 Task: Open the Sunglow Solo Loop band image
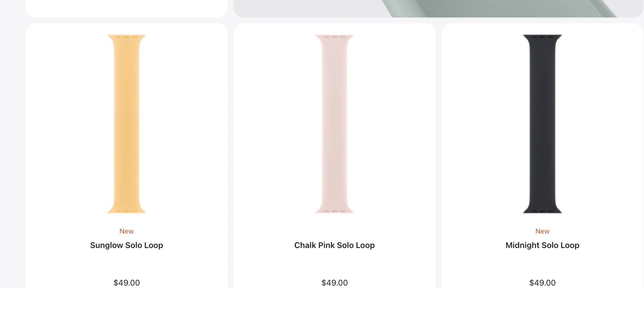tap(127, 124)
